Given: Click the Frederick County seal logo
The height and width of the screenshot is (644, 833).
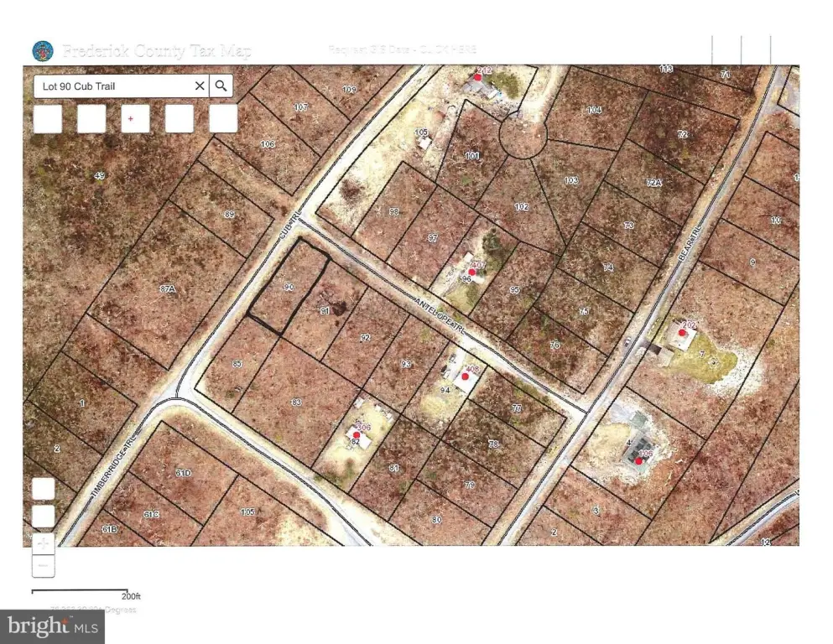Looking at the screenshot, I should (x=42, y=51).
